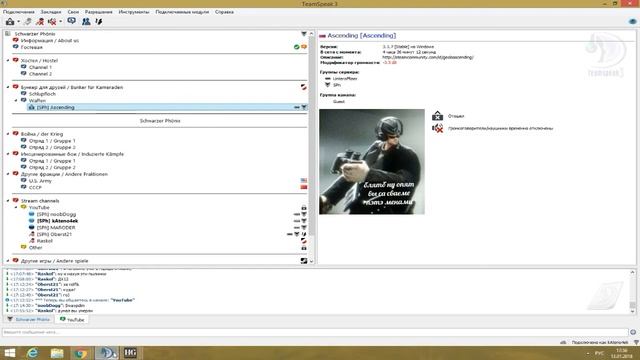The width and height of the screenshot is (640, 360).
Task: Collapse the Война / der Krieg channel
Action: coord(8,134)
